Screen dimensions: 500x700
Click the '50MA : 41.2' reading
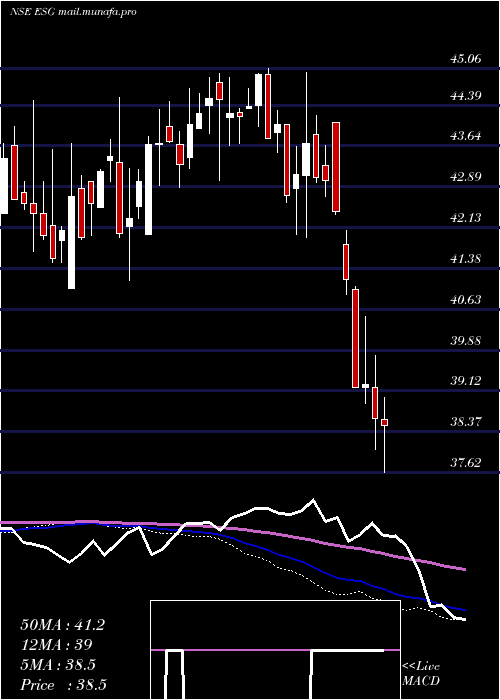coord(62,625)
